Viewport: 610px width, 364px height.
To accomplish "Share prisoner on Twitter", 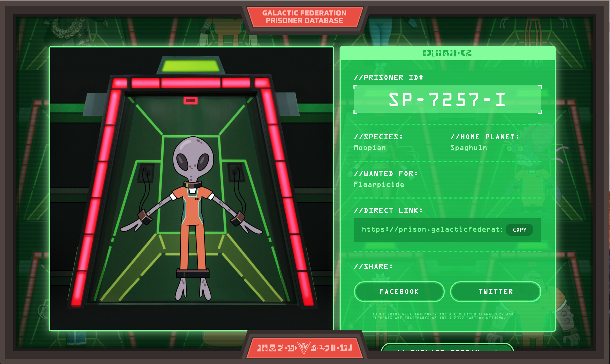I will pos(495,291).
